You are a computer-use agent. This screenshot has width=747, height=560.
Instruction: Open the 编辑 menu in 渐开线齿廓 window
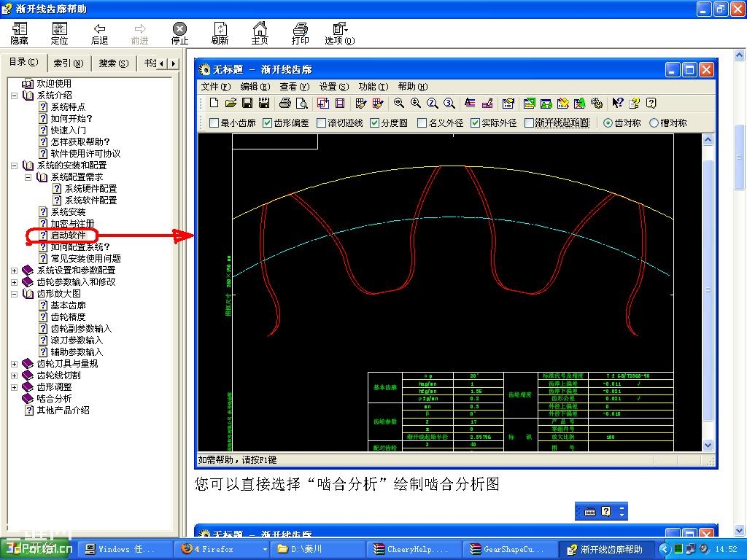tap(255, 86)
